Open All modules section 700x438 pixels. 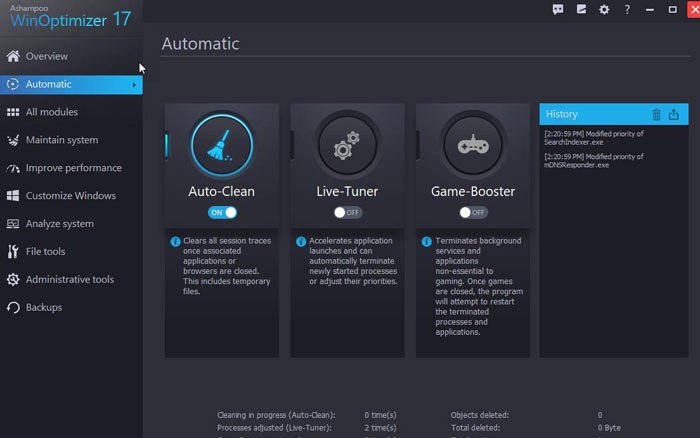pyautogui.click(x=71, y=112)
